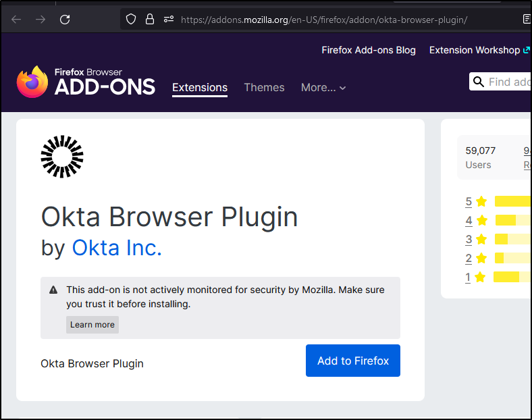The width and height of the screenshot is (532, 420).
Task: Select the Extensions tab
Action: click(200, 88)
